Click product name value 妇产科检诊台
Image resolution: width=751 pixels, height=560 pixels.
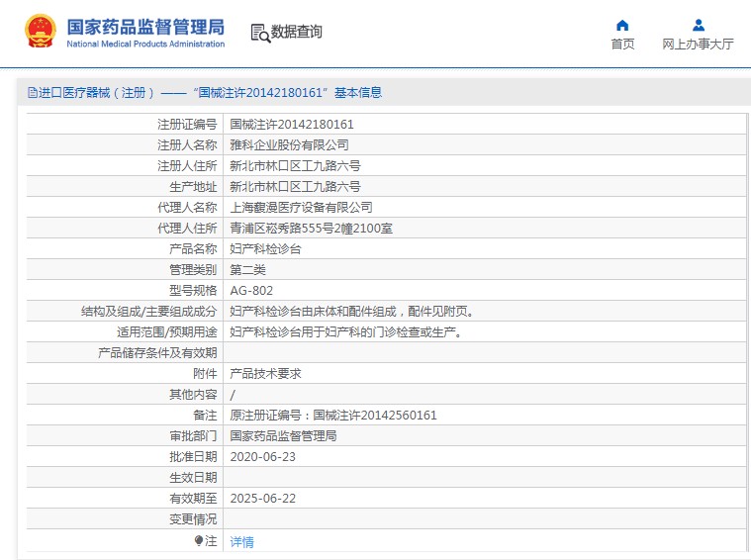pyautogui.click(x=265, y=249)
